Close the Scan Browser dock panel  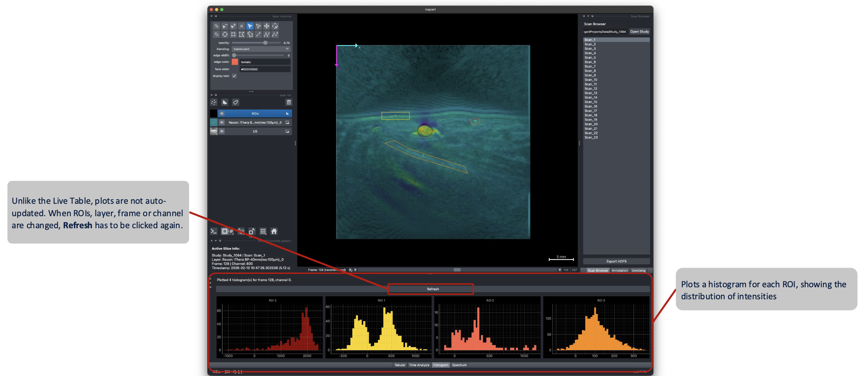pyautogui.click(x=584, y=16)
